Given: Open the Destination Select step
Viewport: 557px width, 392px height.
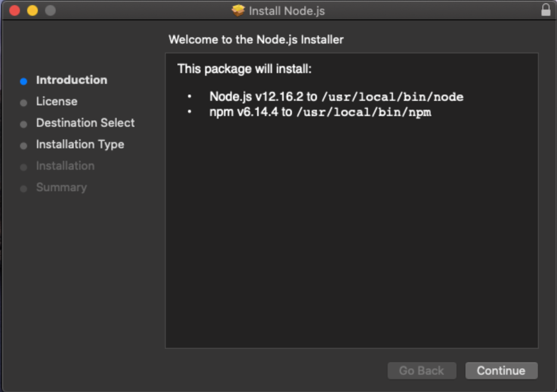Looking at the screenshot, I should pos(85,122).
